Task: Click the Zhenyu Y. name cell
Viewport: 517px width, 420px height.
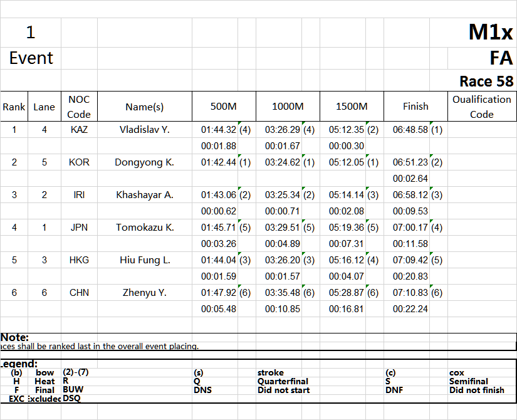Action: (x=144, y=293)
